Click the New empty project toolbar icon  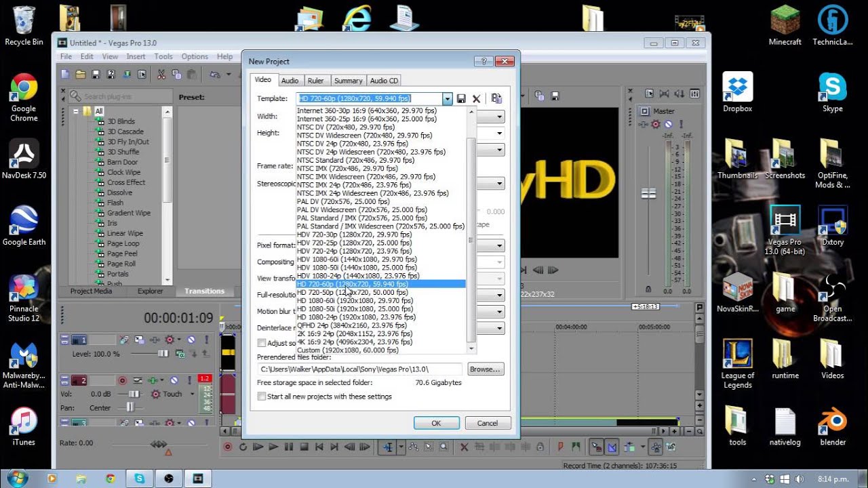pyautogui.click(x=66, y=75)
